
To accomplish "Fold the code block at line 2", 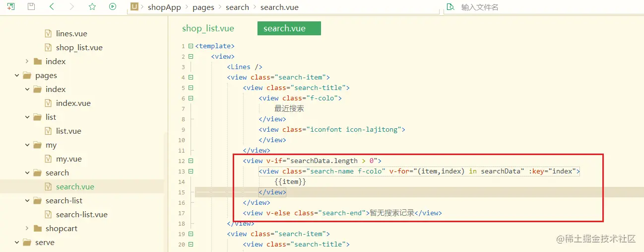I will (x=191, y=57).
